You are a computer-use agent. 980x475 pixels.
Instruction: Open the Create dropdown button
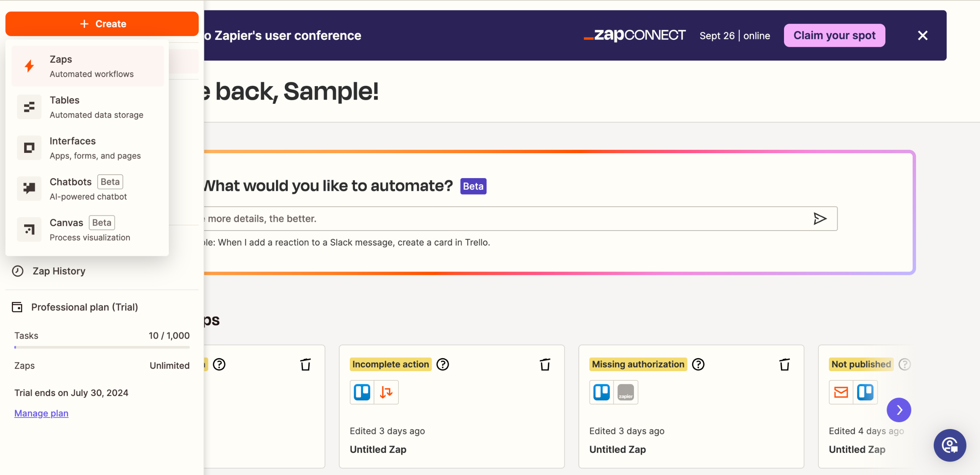coord(102,24)
